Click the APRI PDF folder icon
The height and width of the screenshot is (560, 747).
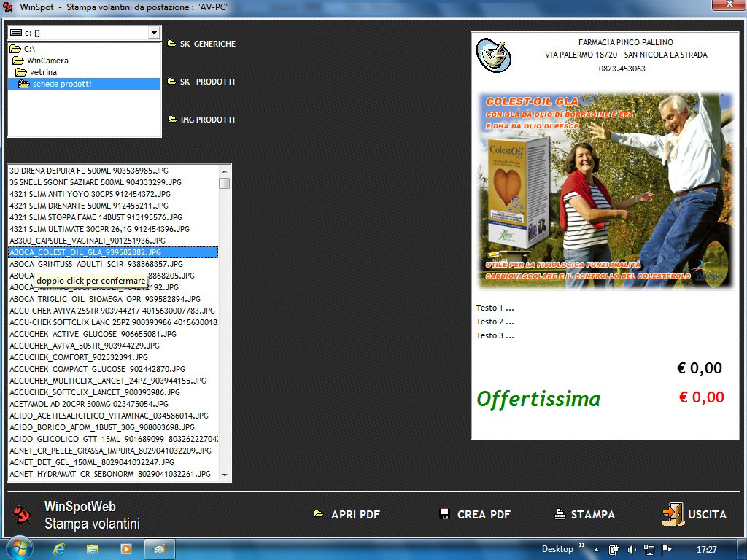pyautogui.click(x=319, y=514)
